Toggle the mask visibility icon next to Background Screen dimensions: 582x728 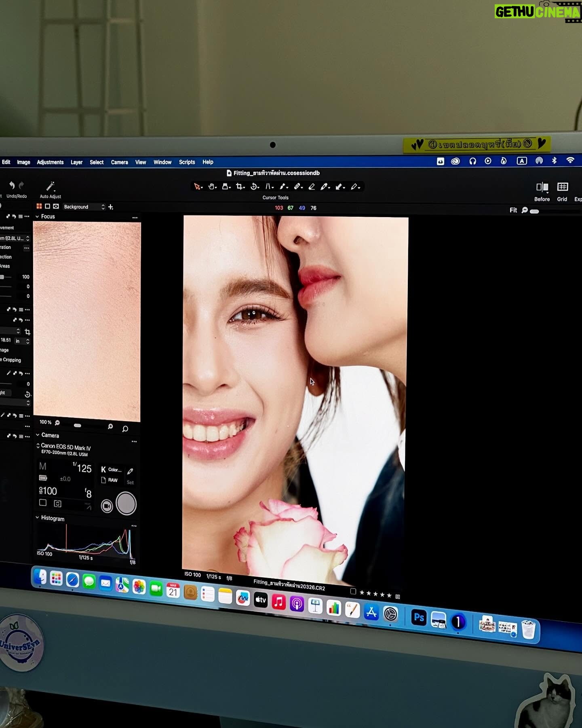pyautogui.click(x=56, y=206)
